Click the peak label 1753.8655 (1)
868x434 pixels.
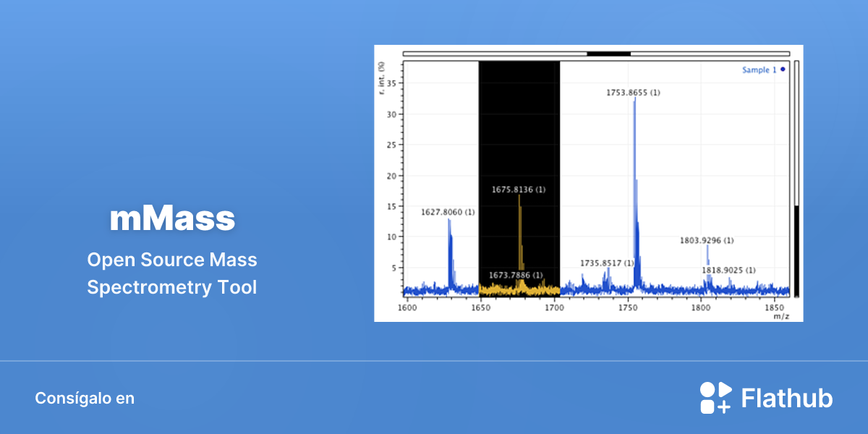(633, 93)
